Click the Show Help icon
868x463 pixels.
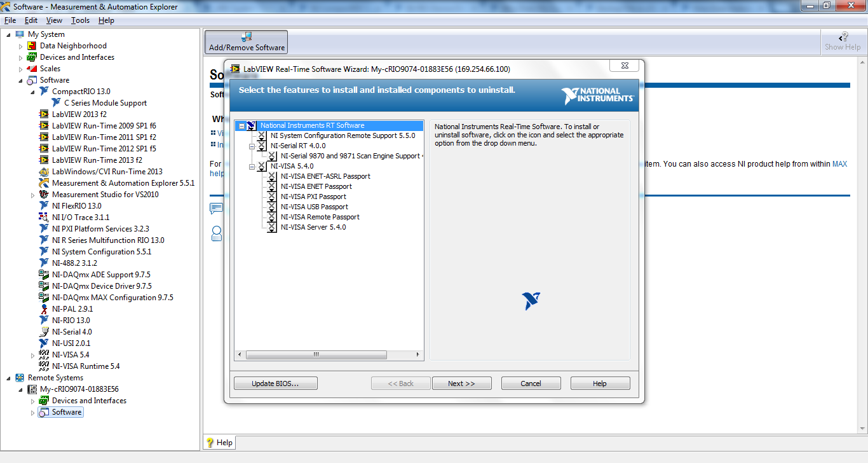[843, 37]
